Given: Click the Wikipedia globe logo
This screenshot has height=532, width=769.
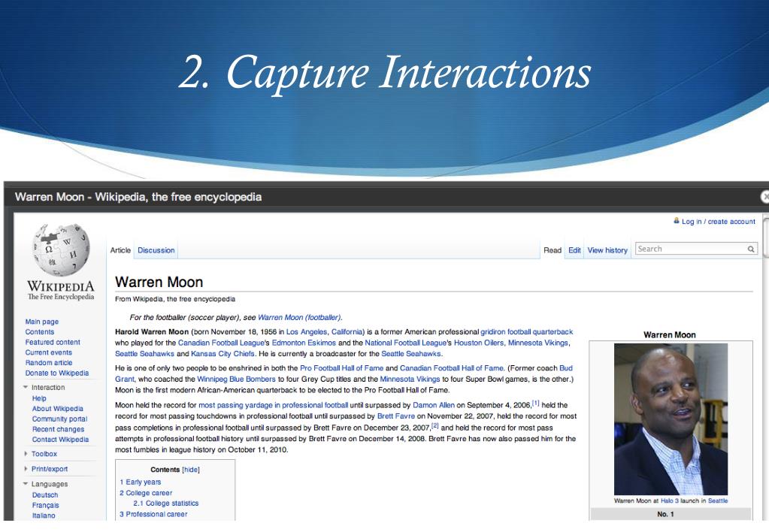Looking at the screenshot, I should [61, 249].
